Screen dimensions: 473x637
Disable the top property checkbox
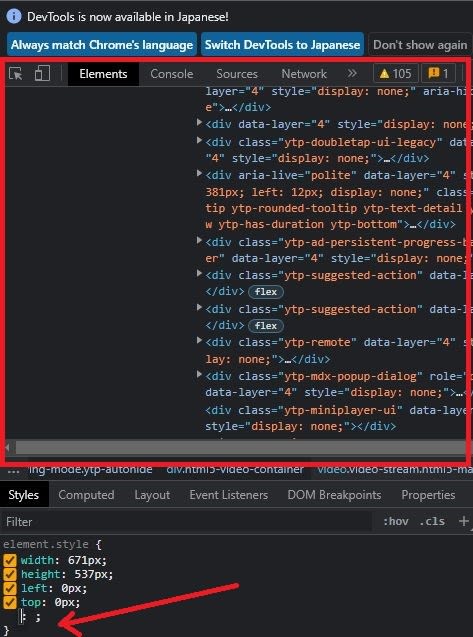coord(9,602)
